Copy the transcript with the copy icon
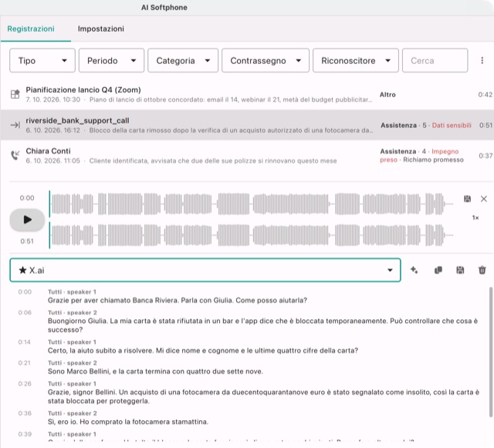 click(438, 270)
